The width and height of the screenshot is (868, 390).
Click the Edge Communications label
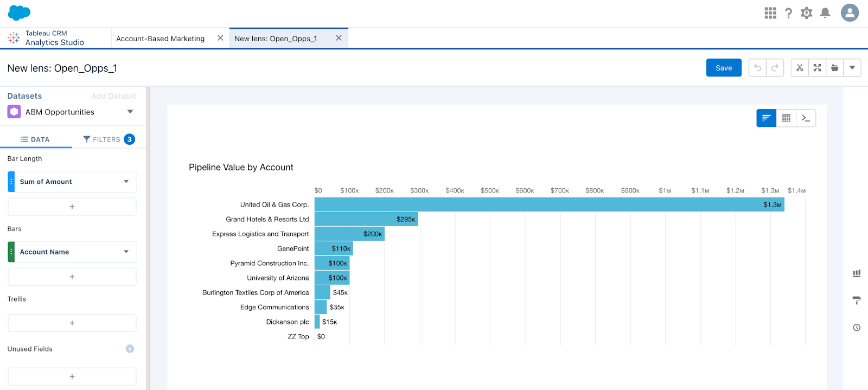click(275, 307)
